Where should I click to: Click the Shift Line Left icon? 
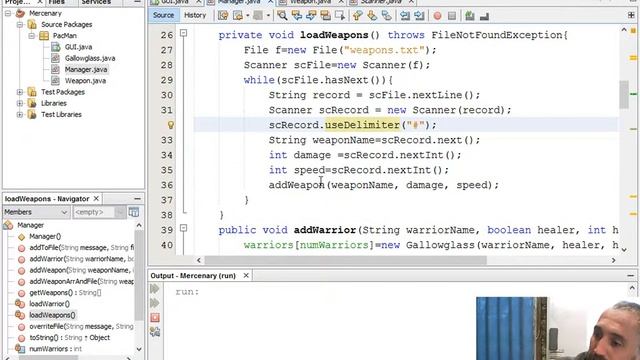click(x=404, y=16)
